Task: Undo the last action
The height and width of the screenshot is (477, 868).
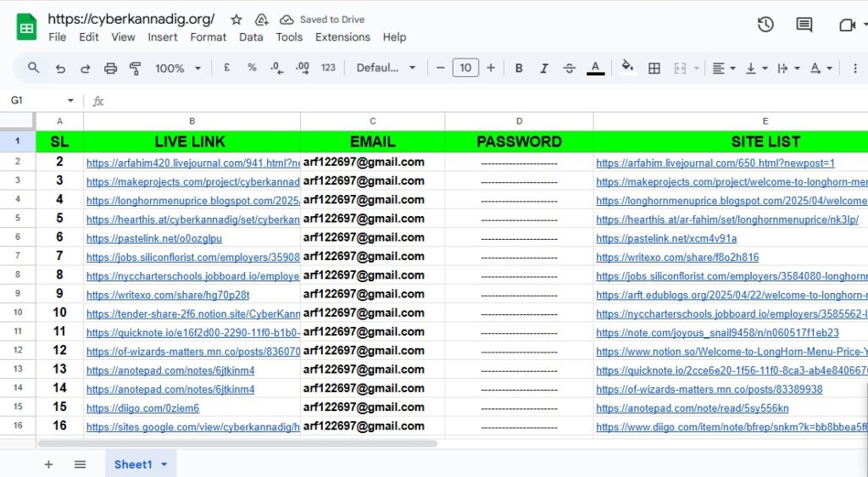Action: [x=60, y=68]
